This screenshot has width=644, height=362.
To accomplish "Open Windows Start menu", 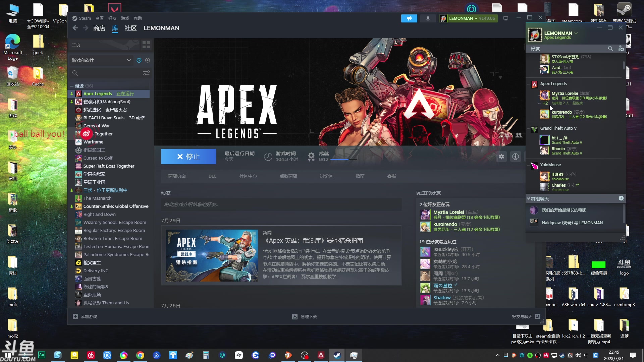I will click(8, 355).
